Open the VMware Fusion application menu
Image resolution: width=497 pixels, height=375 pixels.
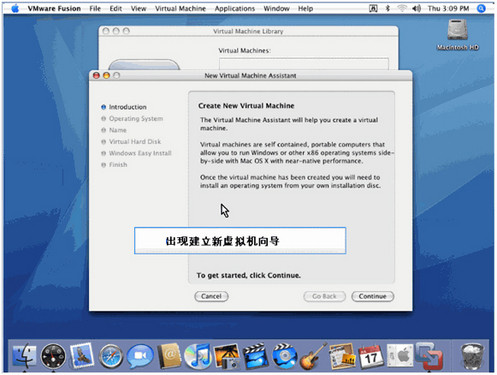point(54,9)
